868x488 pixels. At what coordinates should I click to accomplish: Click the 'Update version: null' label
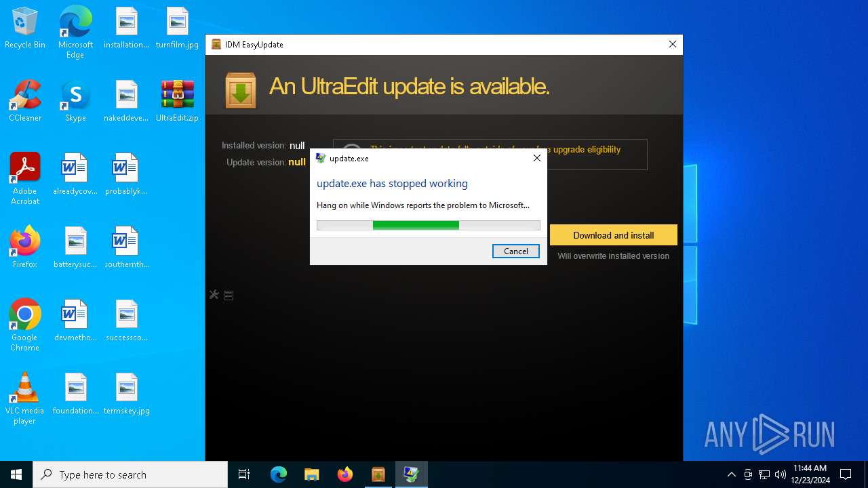266,162
